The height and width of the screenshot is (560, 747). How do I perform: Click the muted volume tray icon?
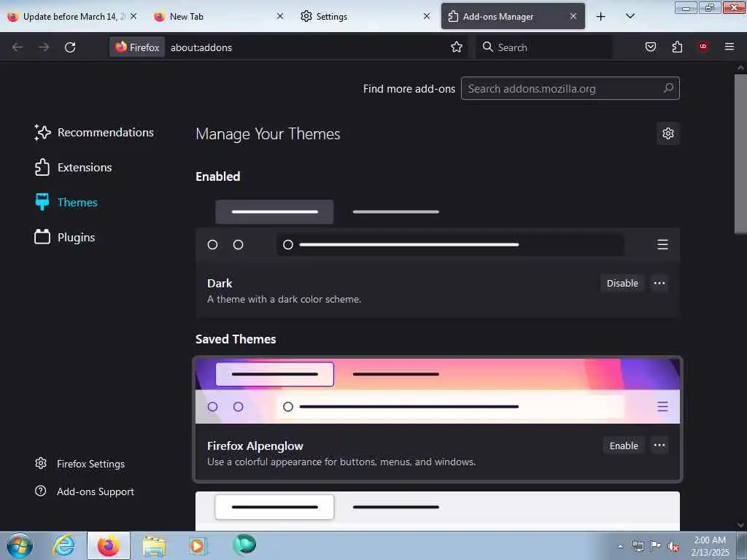click(x=673, y=546)
